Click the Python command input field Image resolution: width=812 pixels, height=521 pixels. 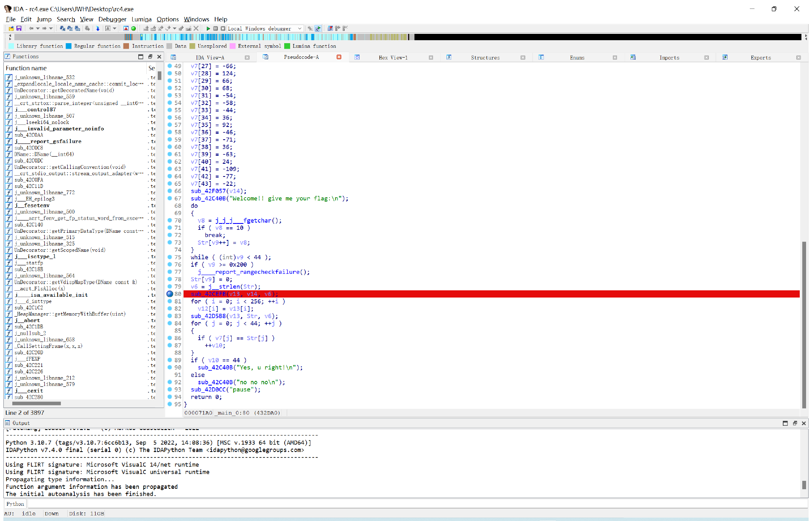pyautogui.click(x=417, y=504)
